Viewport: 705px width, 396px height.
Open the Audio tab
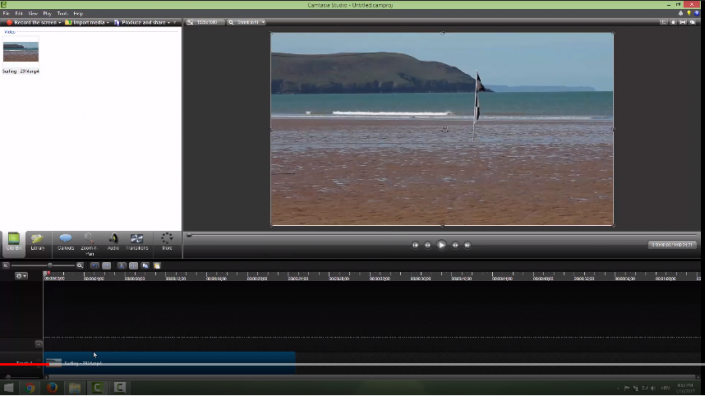(113, 242)
